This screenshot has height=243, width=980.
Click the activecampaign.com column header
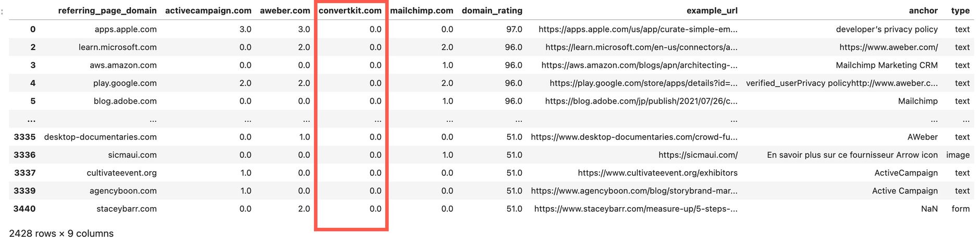click(208, 10)
